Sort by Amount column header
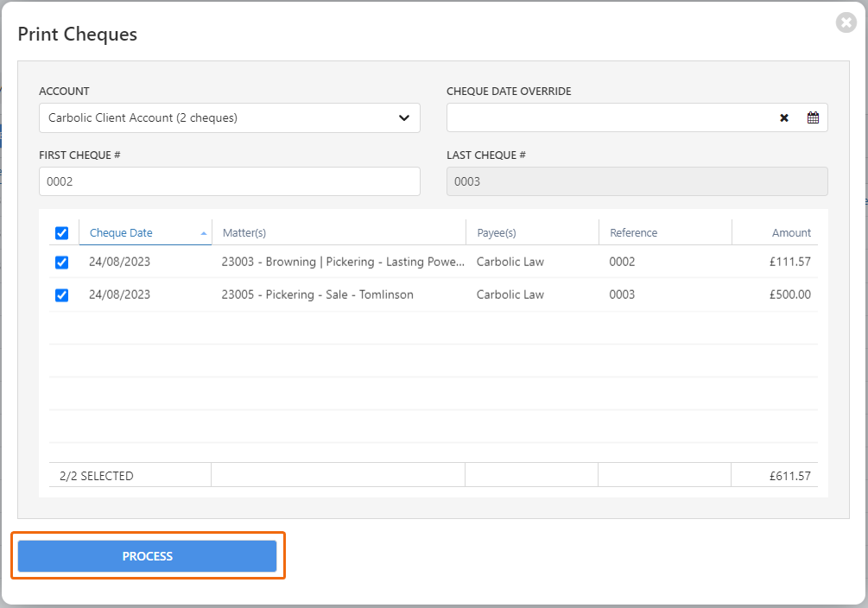 [x=791, y=233]
